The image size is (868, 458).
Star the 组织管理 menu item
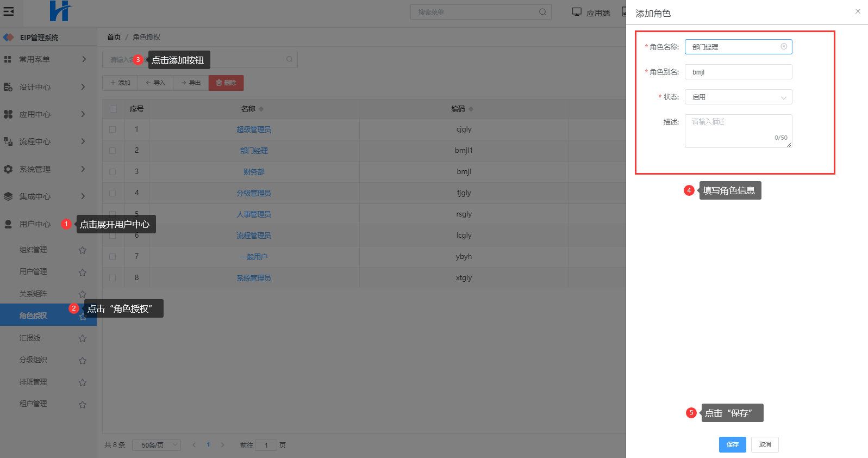coord(83,250)
